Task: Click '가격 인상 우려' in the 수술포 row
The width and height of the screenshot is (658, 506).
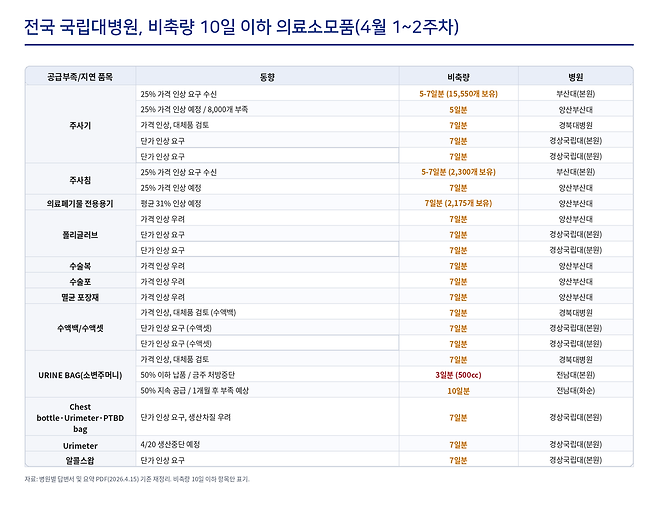Action: (162, 282)
